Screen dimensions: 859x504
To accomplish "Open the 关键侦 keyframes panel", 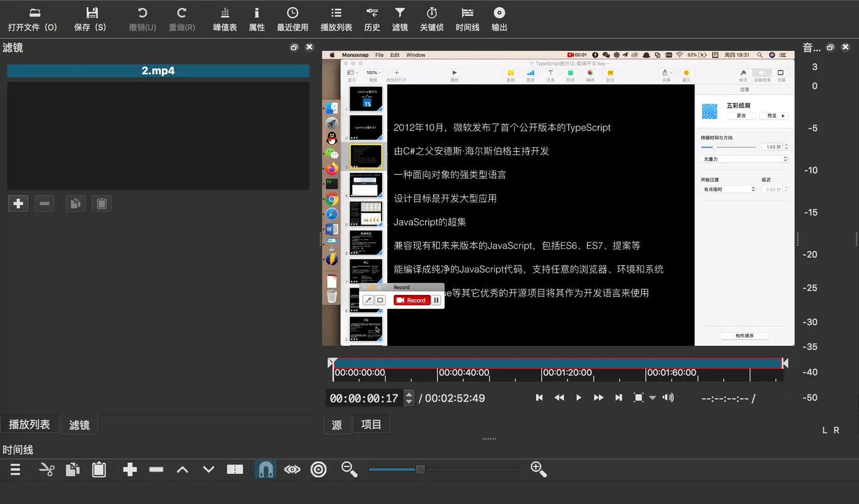I will point(432,20).
